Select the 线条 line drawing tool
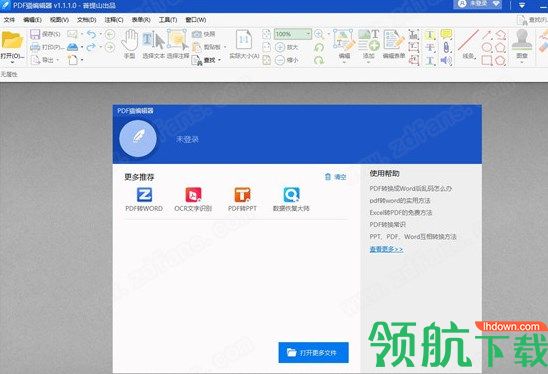 [x=468, y=44]
